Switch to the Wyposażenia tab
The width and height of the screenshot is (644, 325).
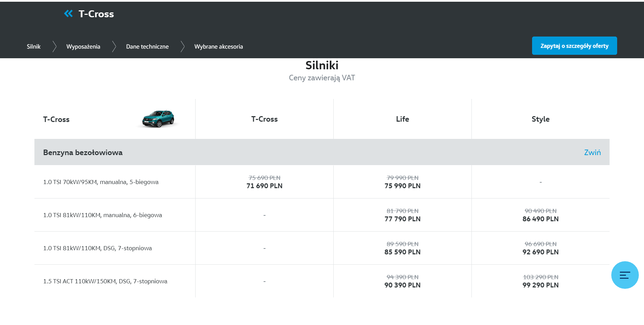[x=83, y=47]
